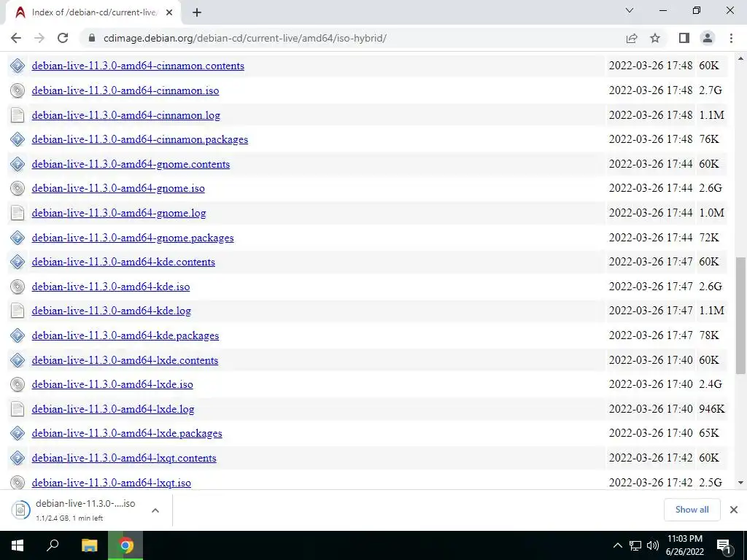This screenshot has width=747, height=560.
Task: Open debian-live-11.3.0-amd64-gnome.contents link
Action: [131, 164]
